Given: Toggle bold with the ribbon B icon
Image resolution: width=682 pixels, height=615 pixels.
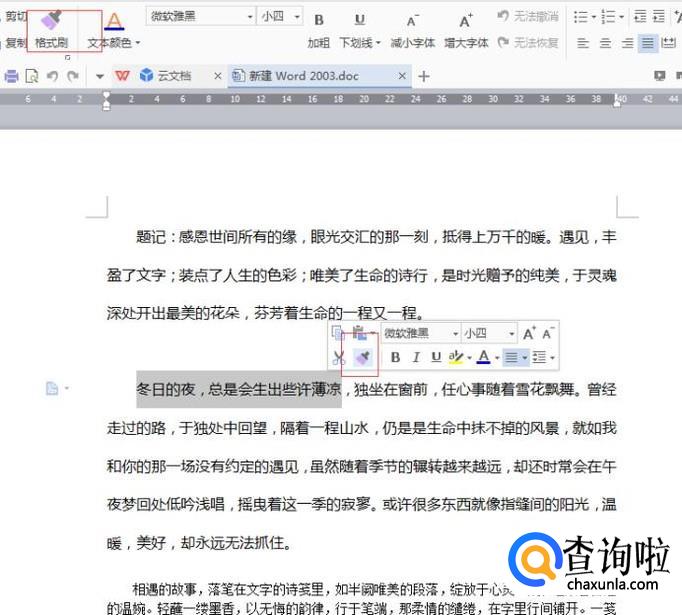Looking at the screenshot, I should tap(319, 20).
